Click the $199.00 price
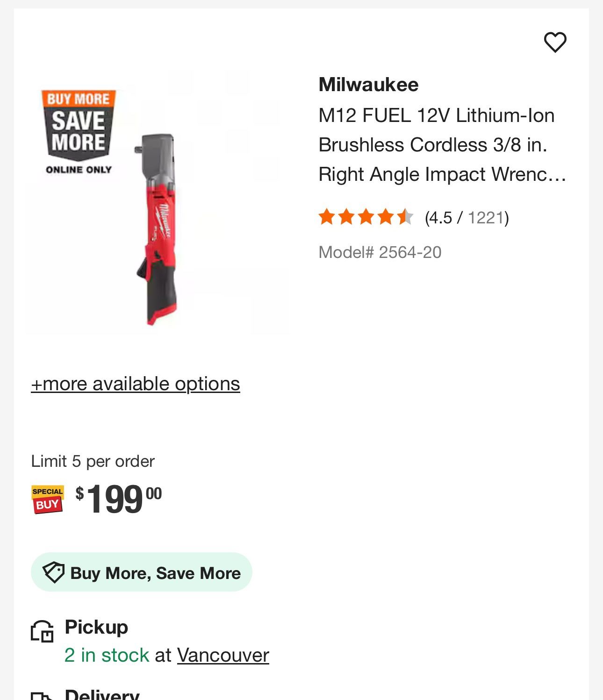This screenshot has height=700, width=603. (x=119, y=499)
